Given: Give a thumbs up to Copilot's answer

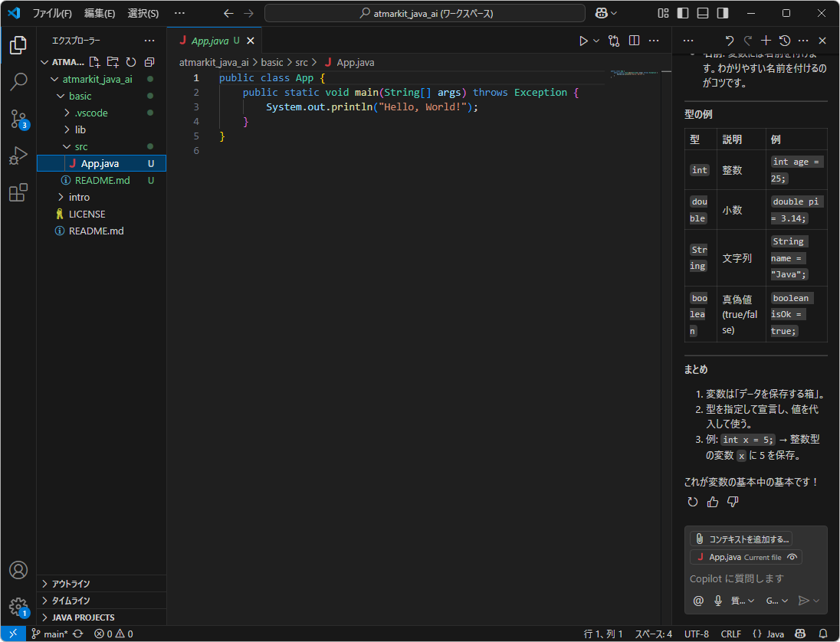Looking at the screenshot, I should [x=713, y=501].
